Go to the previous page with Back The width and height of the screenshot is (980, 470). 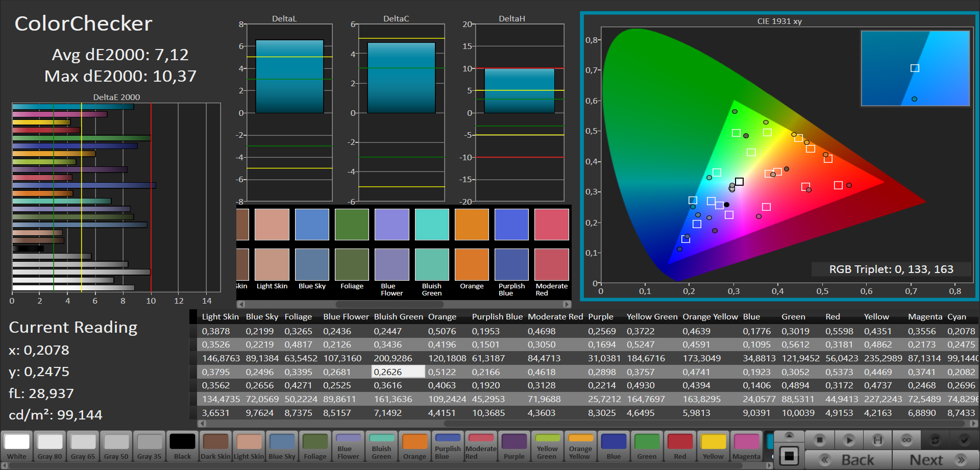click(849, 460)
